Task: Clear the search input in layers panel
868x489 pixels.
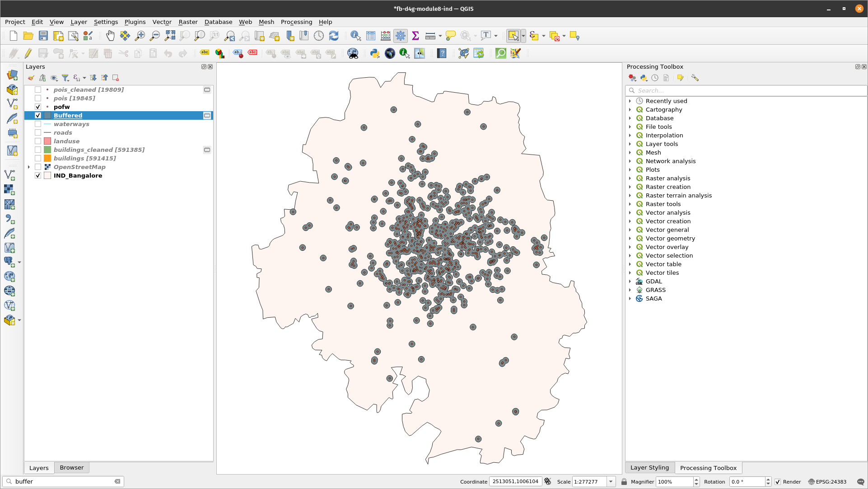Action: pyautogui.click(x=118, y=481)
